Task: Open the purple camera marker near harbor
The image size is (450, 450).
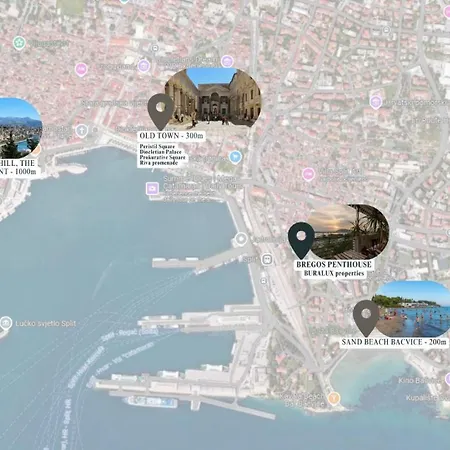Action: pos(152,188)
